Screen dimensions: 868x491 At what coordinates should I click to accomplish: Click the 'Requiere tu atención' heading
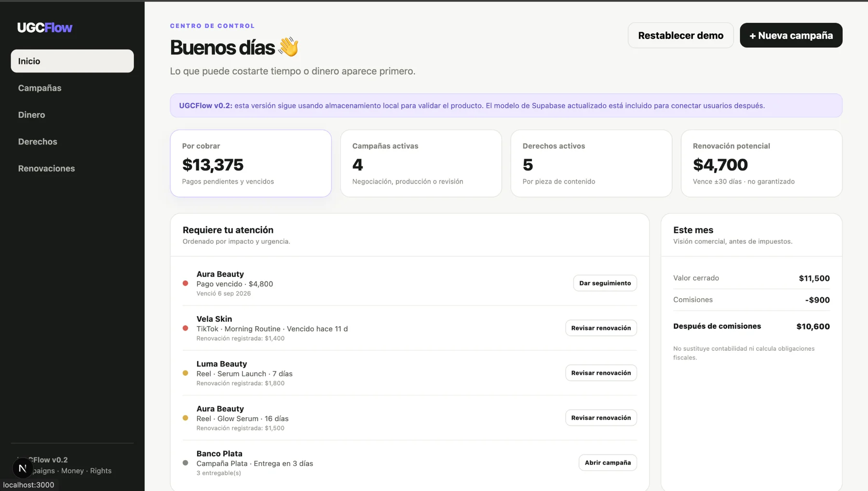[x=228, y=230]
